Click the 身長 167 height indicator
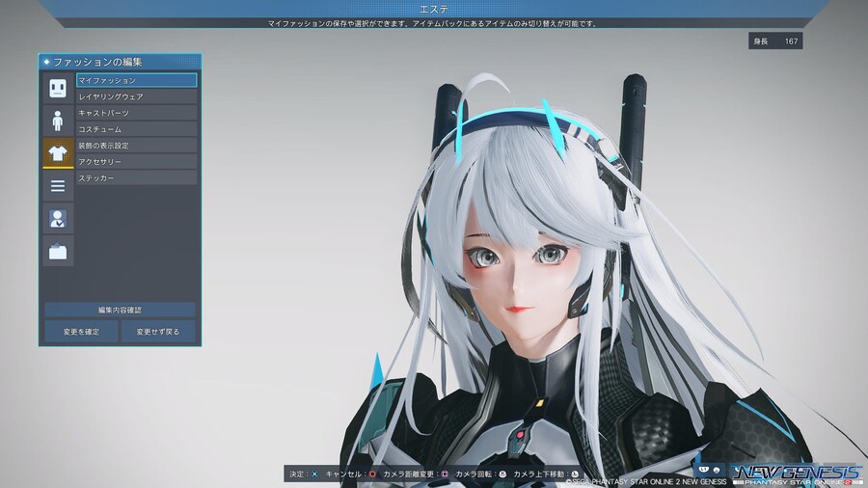Screen dimensions: 868x488 point(775,41)
